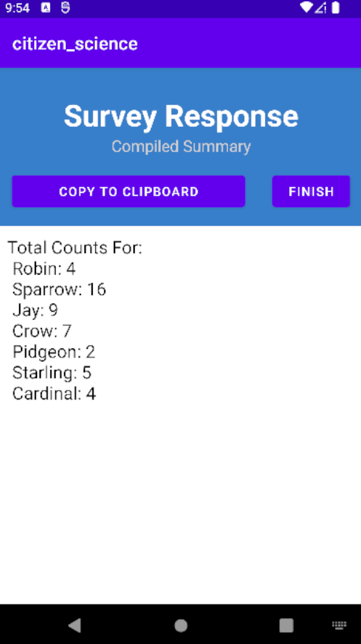
Task: Select the 'Robin: 4' count line
Action: [44, 269]
